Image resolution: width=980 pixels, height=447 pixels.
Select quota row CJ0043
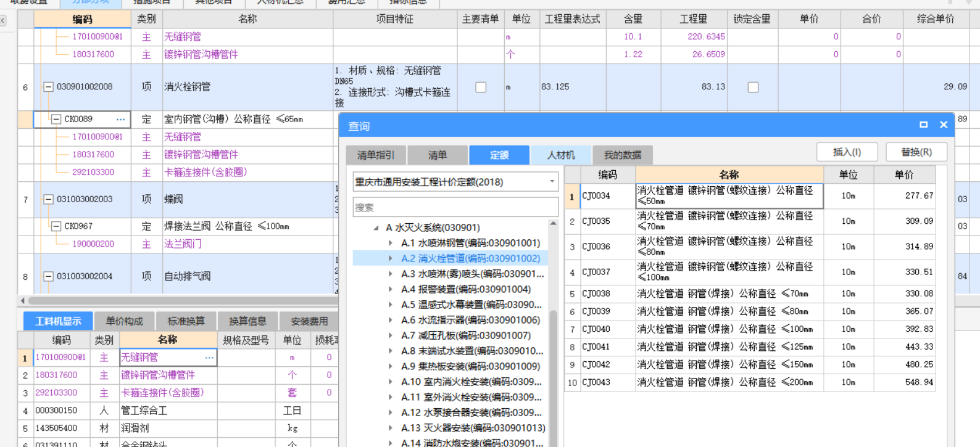750,382
